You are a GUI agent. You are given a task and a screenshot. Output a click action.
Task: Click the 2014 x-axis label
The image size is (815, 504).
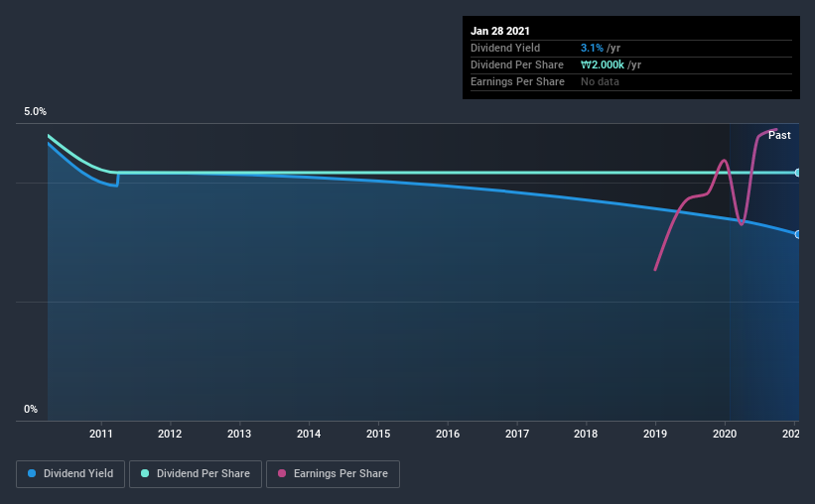coord(309,434)
